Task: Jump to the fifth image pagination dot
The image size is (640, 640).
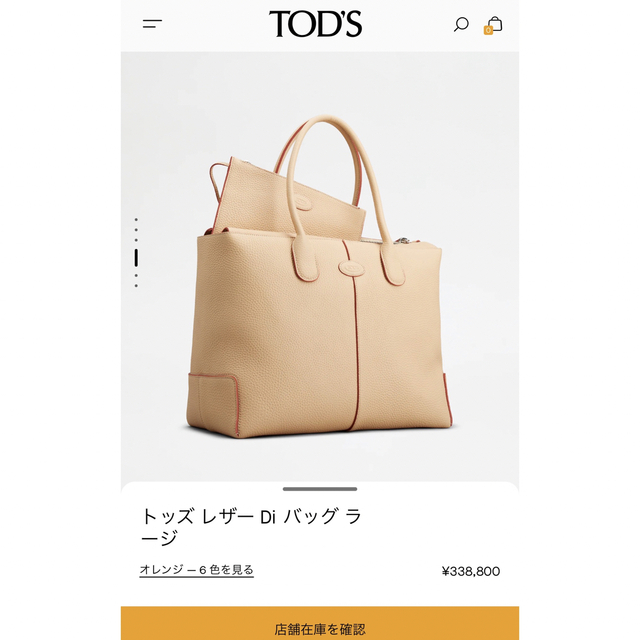Action: (x=136, y=276)
